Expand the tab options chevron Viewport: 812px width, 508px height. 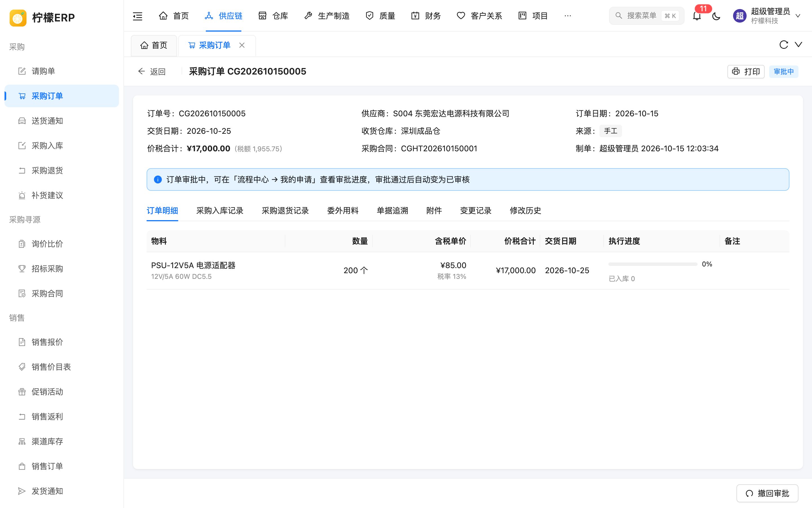798,44
